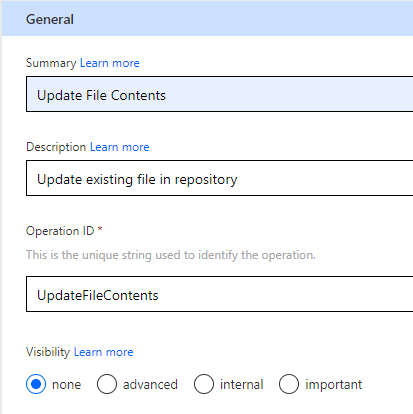Screen dimensions: 413x414
Task: Select the advanced visibility radio button
Action: [107, 384]
